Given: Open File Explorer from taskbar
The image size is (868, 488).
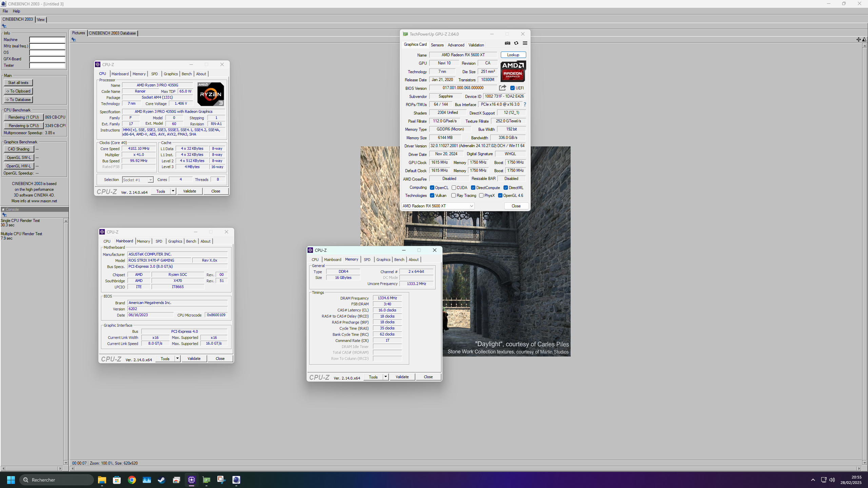Looking at the screenshot, I should point(102,480).
